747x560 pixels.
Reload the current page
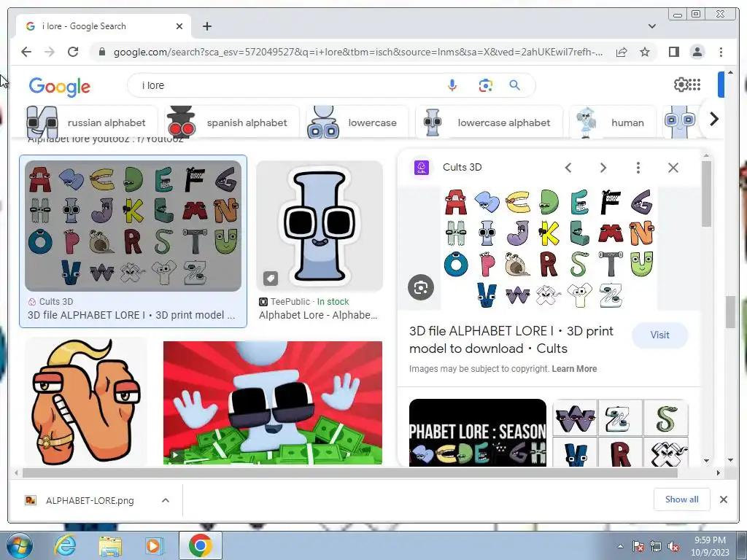click(73, 52)
